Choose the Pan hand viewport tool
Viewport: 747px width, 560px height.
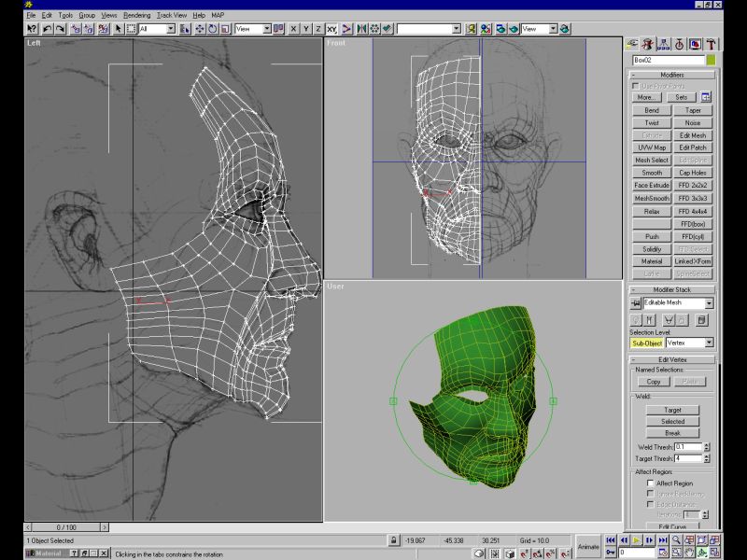point(689,552)
